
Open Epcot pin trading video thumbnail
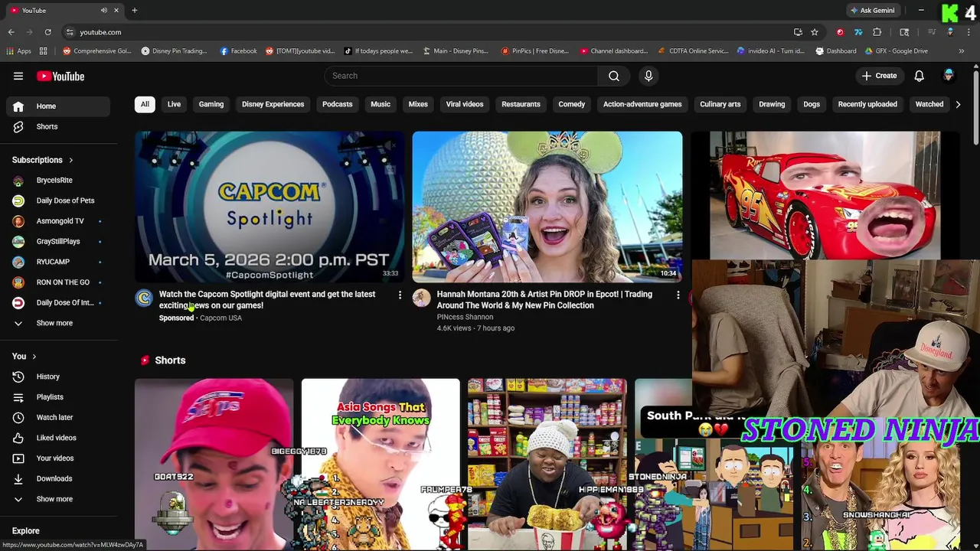547,207
